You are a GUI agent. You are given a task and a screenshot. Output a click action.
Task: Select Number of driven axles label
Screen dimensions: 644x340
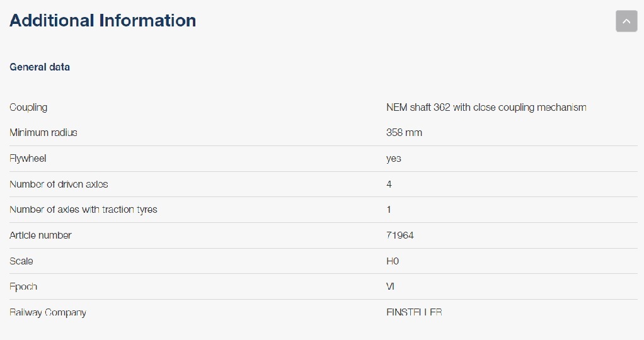click(x=59, y=184)
